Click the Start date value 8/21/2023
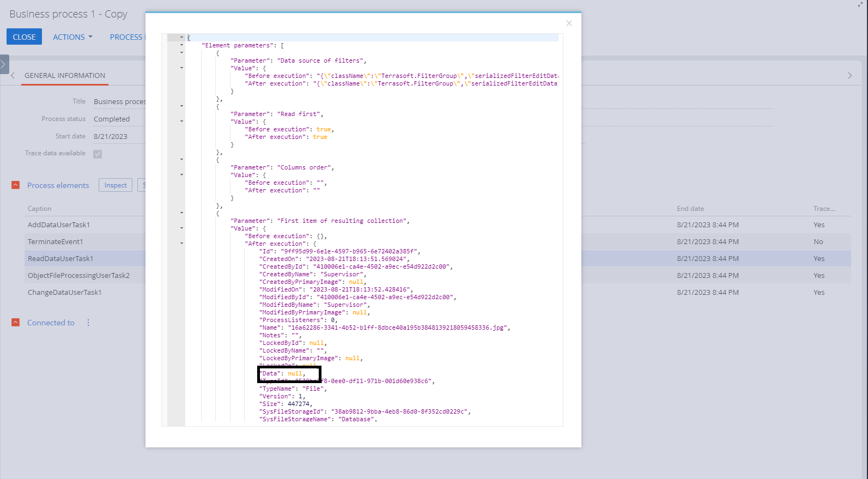The height and width of the screenshot is (479, 868). point(111,136)
